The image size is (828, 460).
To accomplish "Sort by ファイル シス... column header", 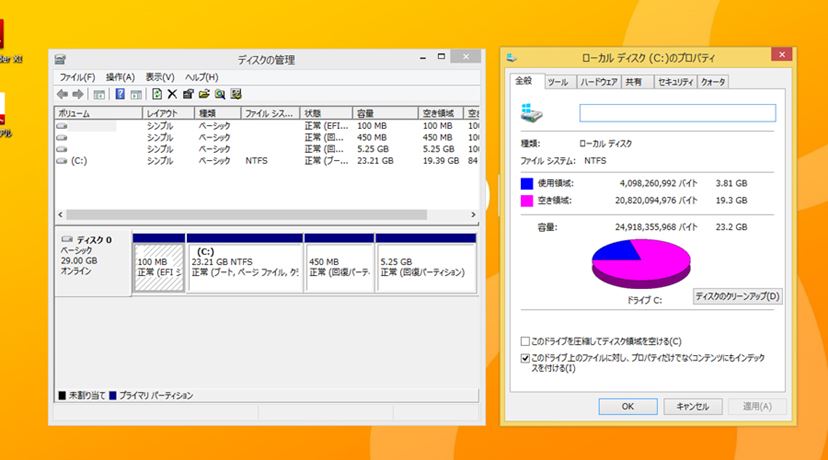I will pyautogui.click(x=270, y=114).
